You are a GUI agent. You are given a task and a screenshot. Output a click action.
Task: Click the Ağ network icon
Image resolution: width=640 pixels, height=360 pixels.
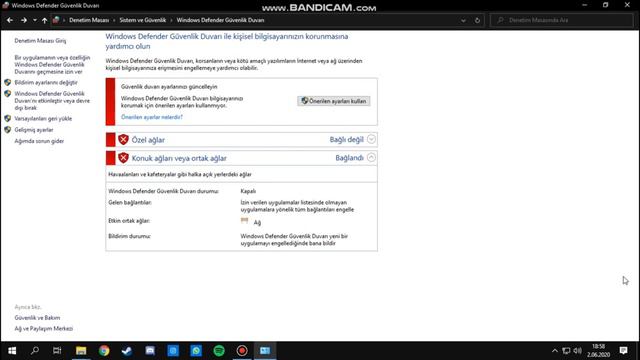[244, 221]
